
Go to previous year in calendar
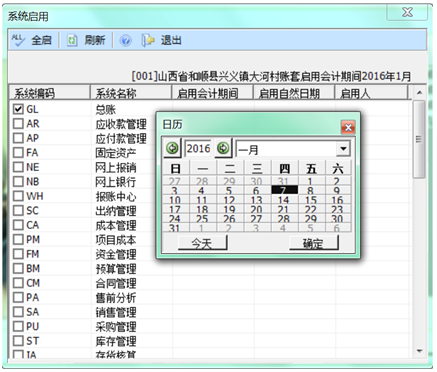(173, 148)
